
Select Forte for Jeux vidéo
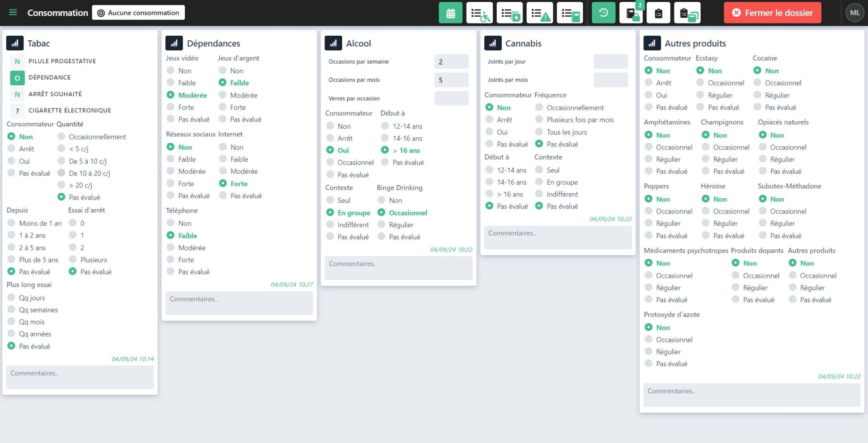[171, 107]
